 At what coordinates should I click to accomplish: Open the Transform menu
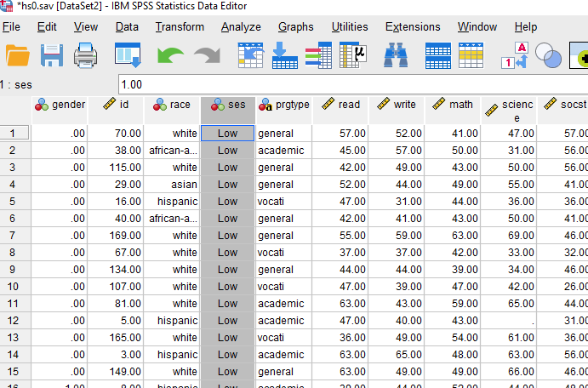(180, 26)
